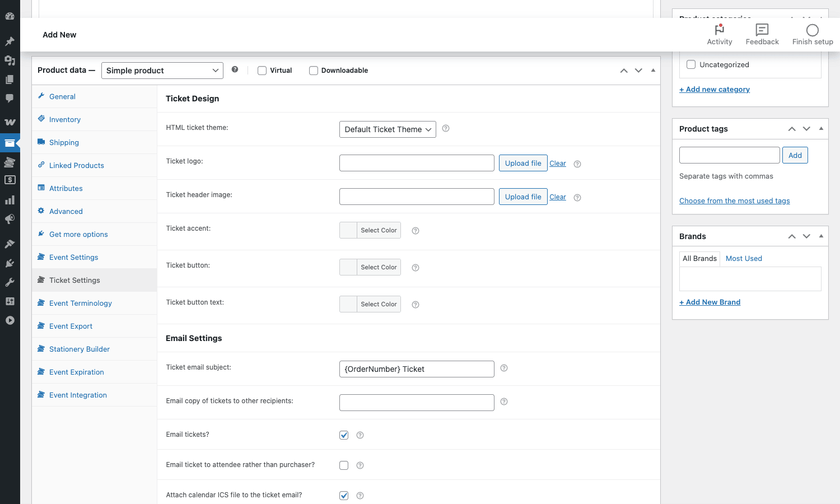
Task: Click the collapse menu play icon
Action: coord(10,320)
